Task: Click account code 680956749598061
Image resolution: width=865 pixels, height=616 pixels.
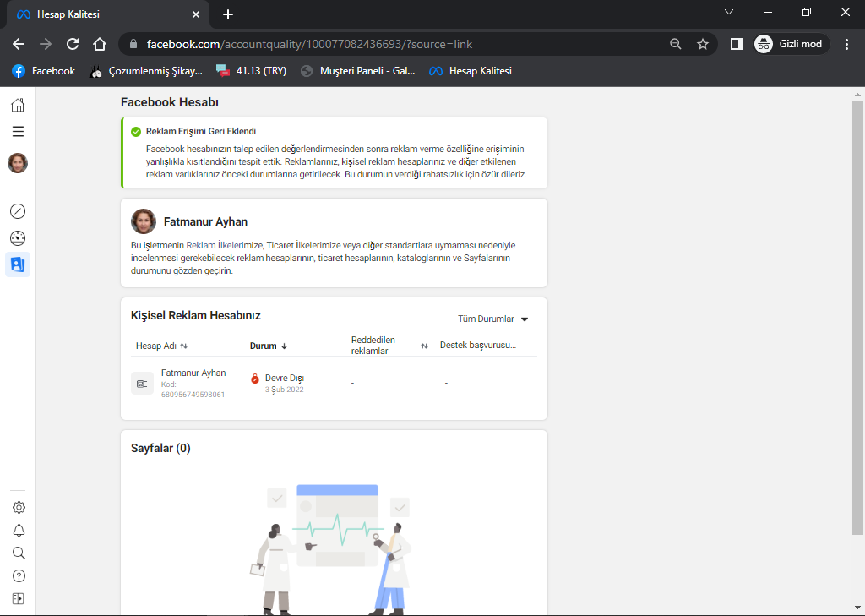Action: pyautogui.click(x=193, y=395)
